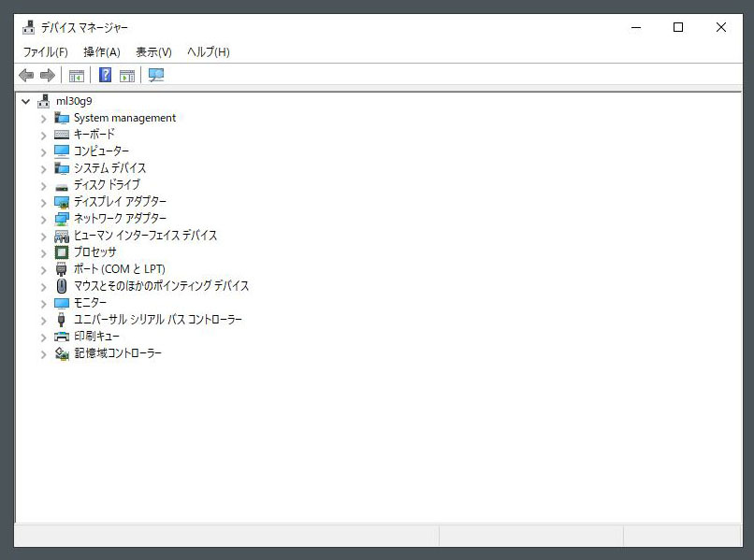754x560 pixels.
Task: Expand the System management category
Action: (44, 118)
